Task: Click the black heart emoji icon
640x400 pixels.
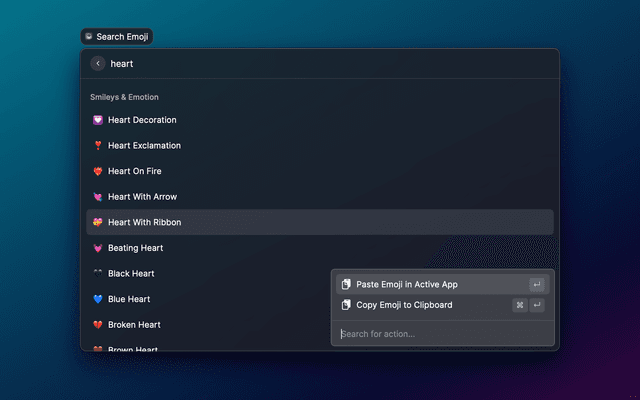Action: [x=98, y=274]
